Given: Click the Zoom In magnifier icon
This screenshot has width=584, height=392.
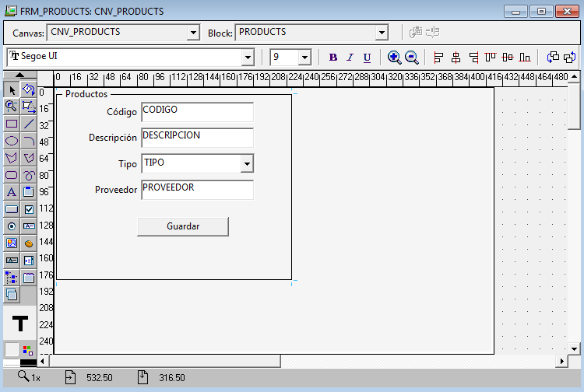Looking at the screenshot, I should (394, 57).
